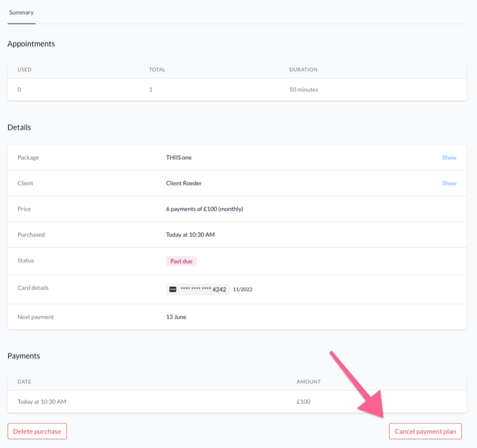Click the 50 minutes duration value
Image resolution: width=477 pixels, height=448 pixels.
tap(304, 89)
